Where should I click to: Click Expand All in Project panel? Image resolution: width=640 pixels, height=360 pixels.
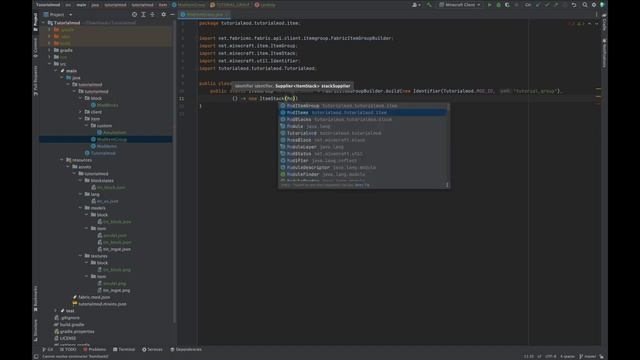click(143, 14)
